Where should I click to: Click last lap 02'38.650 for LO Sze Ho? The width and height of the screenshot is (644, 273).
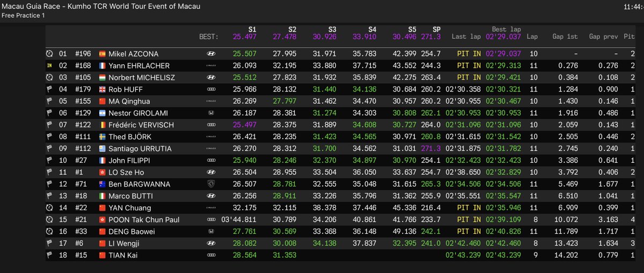click(464, 173)
